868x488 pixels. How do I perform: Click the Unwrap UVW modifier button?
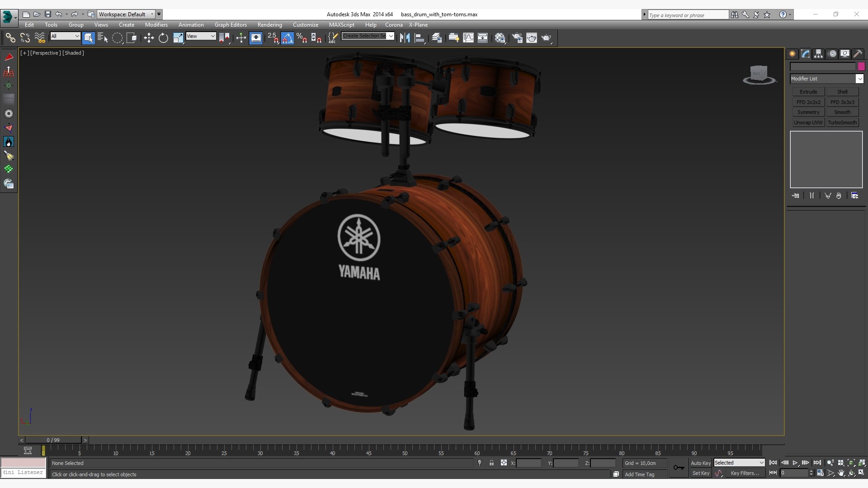[808, 122]
